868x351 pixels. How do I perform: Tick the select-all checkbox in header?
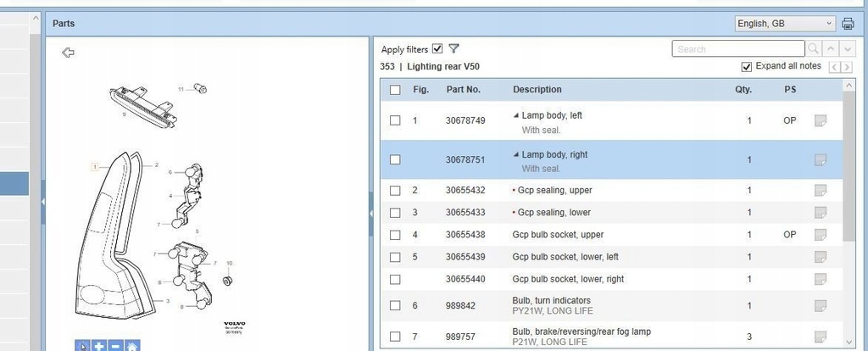(395, 90)
